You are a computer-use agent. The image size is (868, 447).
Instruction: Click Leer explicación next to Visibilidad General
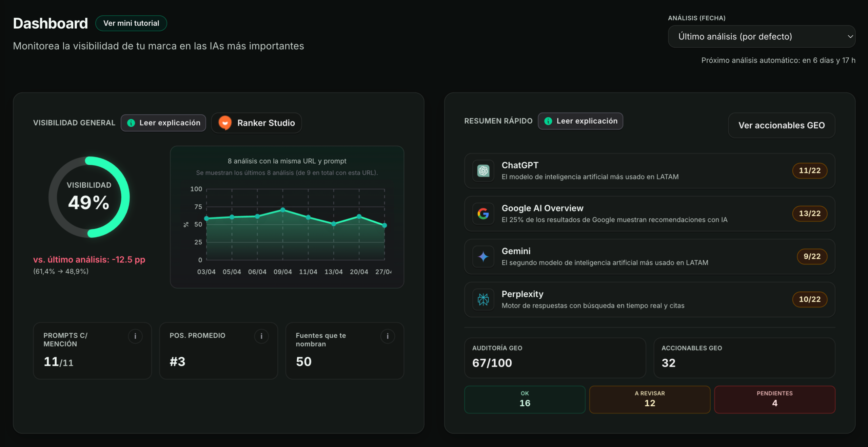click(163, 123)
